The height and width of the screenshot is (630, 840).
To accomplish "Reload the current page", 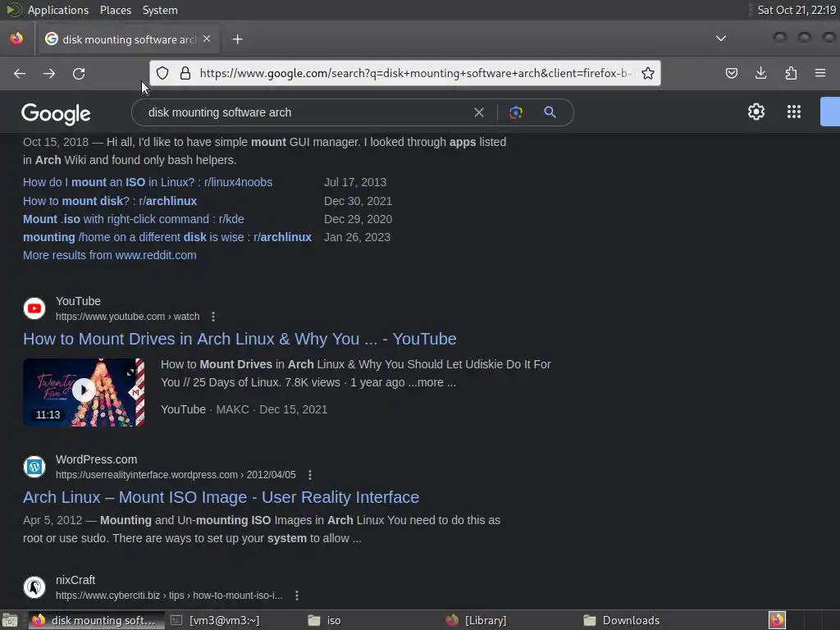I will [x=79, y=73].
